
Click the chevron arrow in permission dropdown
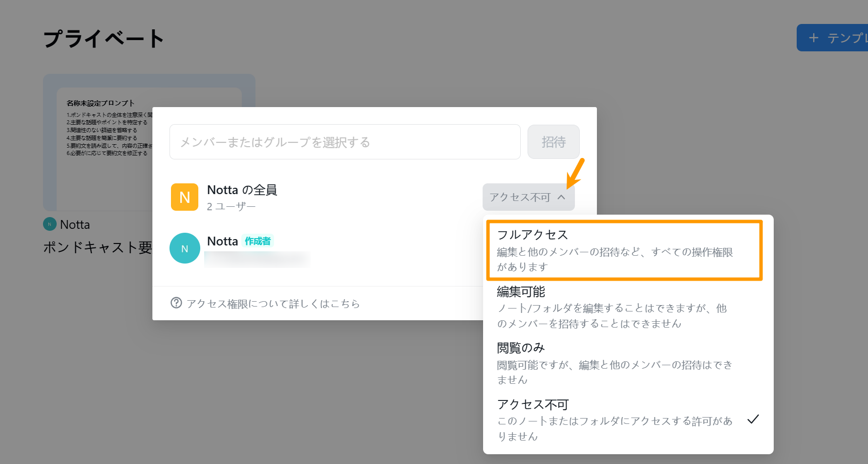(x=561, y=197)
